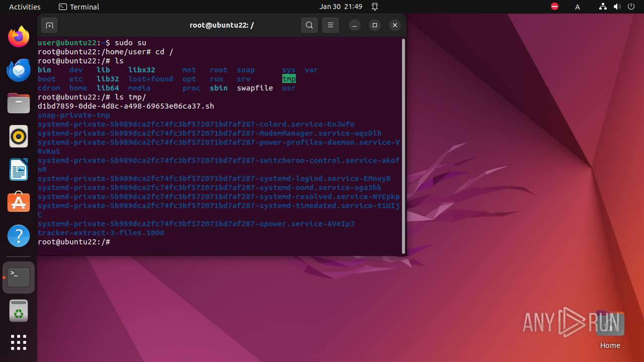Open the terminal hamburger menu
Image resolution: width=644 pixels, height=362 pixels.
pyautogui.click(x=330, y=25)
